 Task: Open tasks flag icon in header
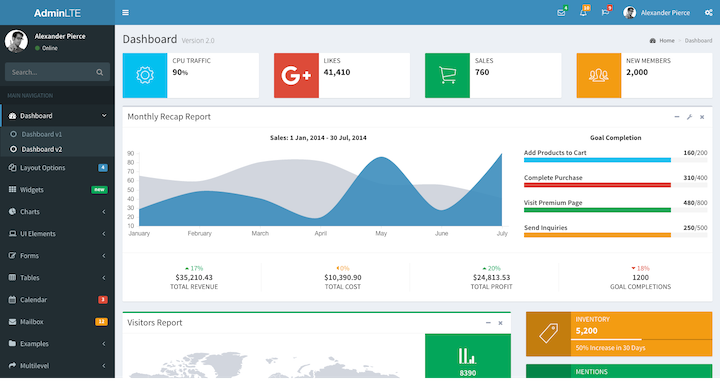coord(605,13)
